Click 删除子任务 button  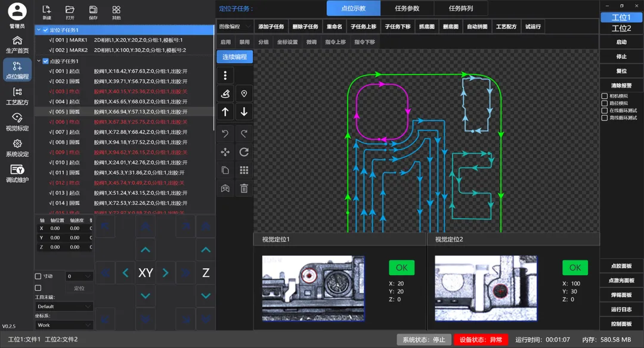[x=305, y=26]
